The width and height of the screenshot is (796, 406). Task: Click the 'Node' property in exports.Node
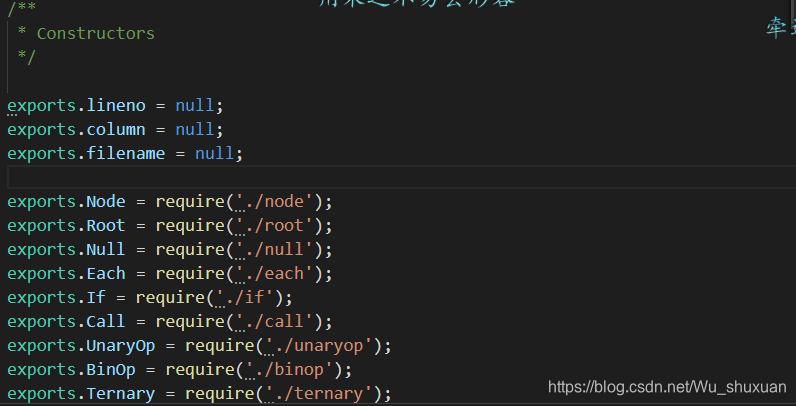click(106, 201)
